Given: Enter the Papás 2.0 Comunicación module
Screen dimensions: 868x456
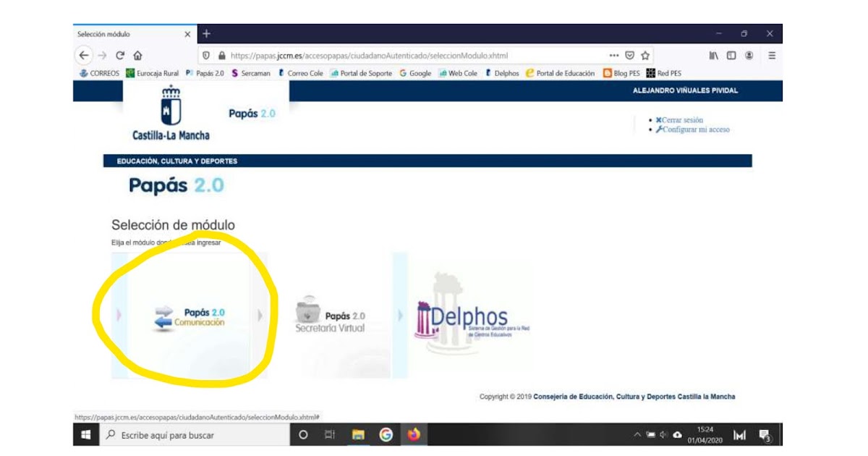Looking at the screenshot, I should (190, 316).
